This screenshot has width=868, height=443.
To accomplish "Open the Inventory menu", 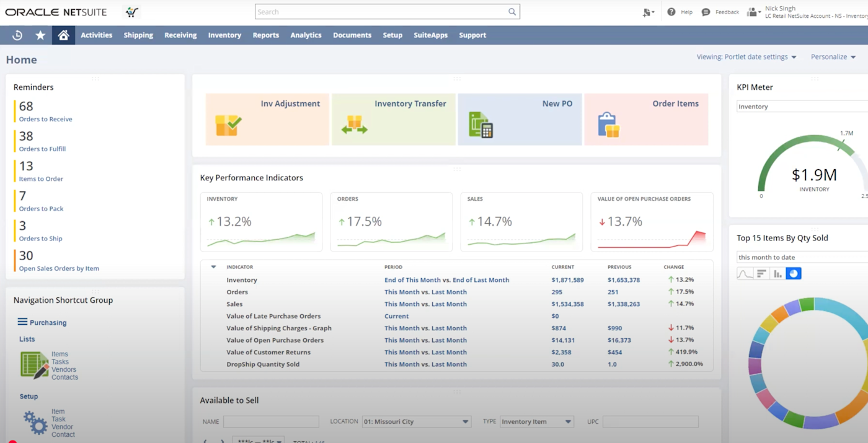I will [224, 35].
